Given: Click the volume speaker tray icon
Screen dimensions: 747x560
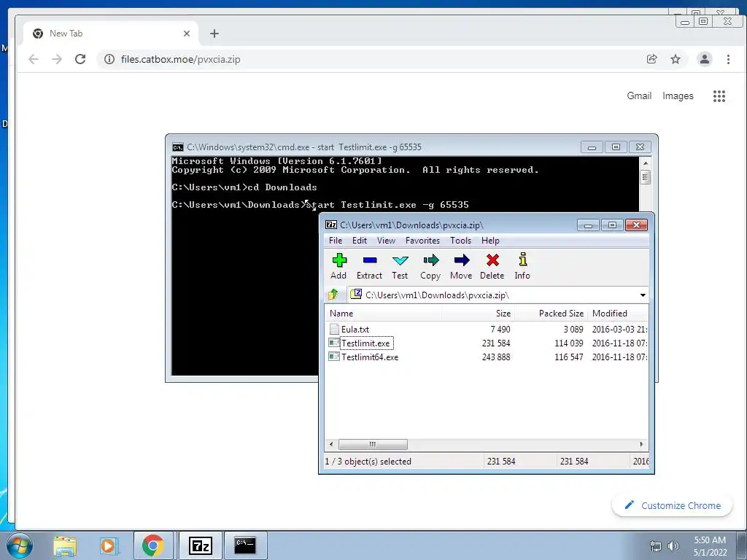Looking at the screenshot, I should point(673,546).
